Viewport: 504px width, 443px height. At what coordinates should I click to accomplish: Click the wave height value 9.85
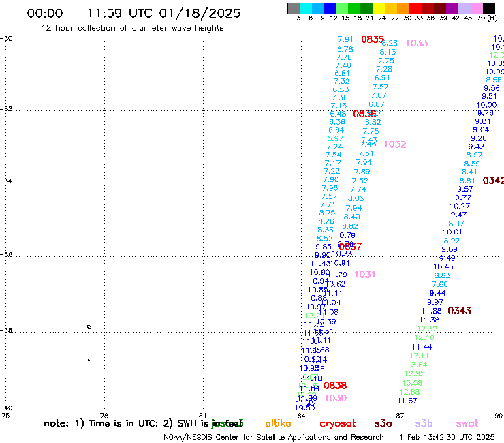pyautogui.click(x=323, y=247)
